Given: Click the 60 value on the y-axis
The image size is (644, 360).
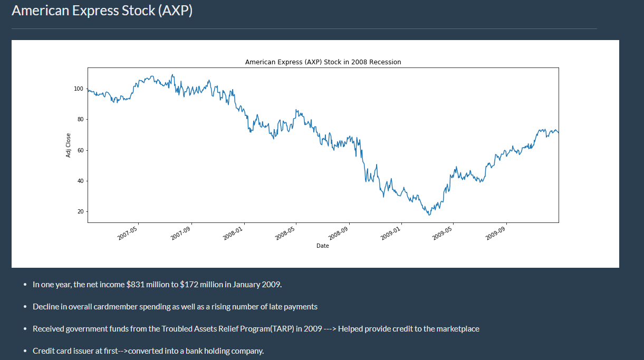Looking at the screenshot, I should (80, 150).
